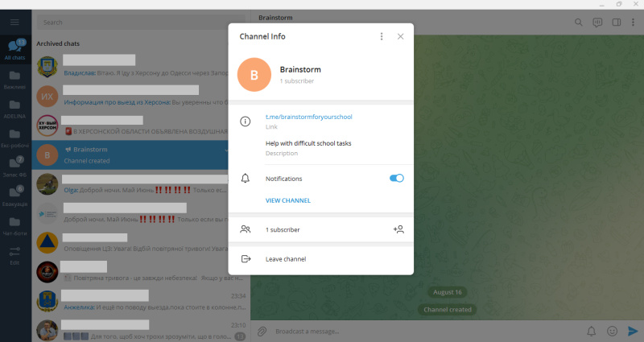Open the hamburger main menu
This screenshot has width=644, height=342.
point(14,23)
